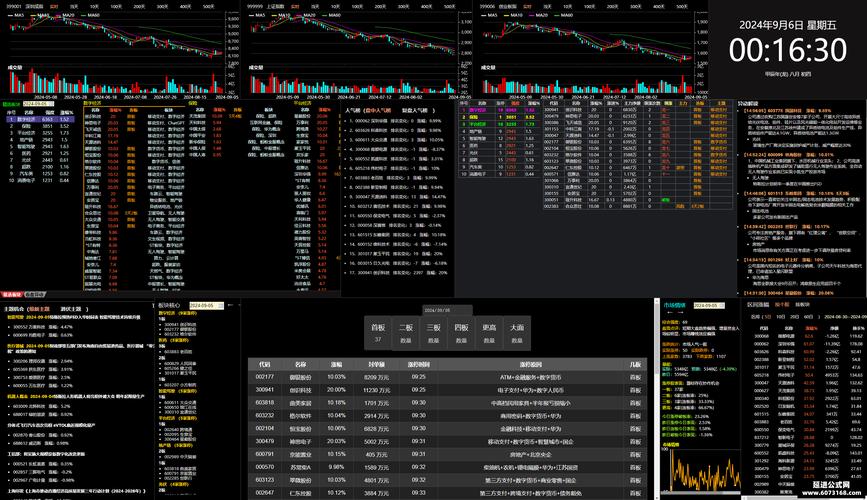Select the 002177 stock row
This screenshot has width=867, height=500.
click(265, 376)
